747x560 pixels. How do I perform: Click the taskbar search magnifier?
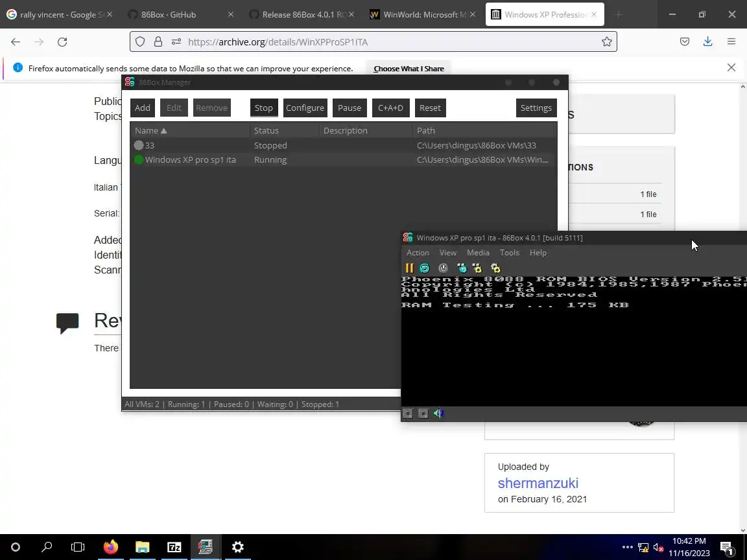tap(47, 547)
